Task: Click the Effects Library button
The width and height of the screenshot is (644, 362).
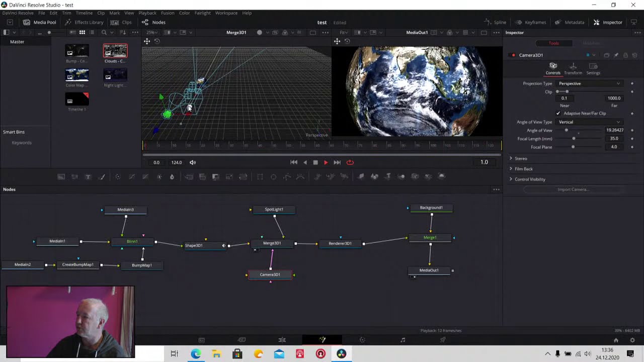Action: click(84, 22)
